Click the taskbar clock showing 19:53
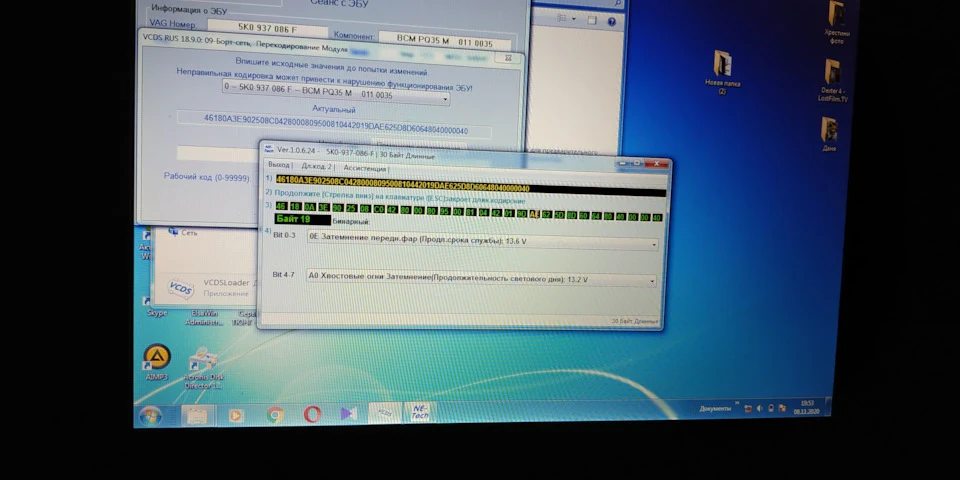 (807, 407)
